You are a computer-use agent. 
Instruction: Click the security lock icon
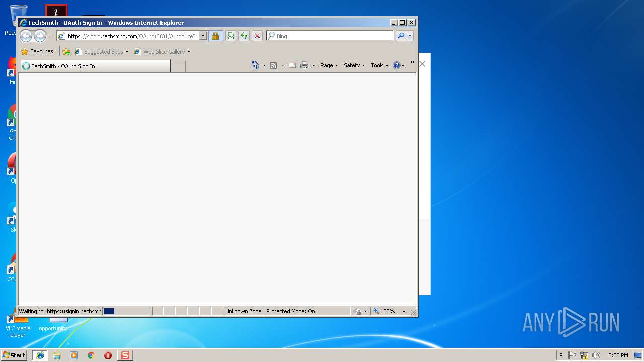click(215, 36)
